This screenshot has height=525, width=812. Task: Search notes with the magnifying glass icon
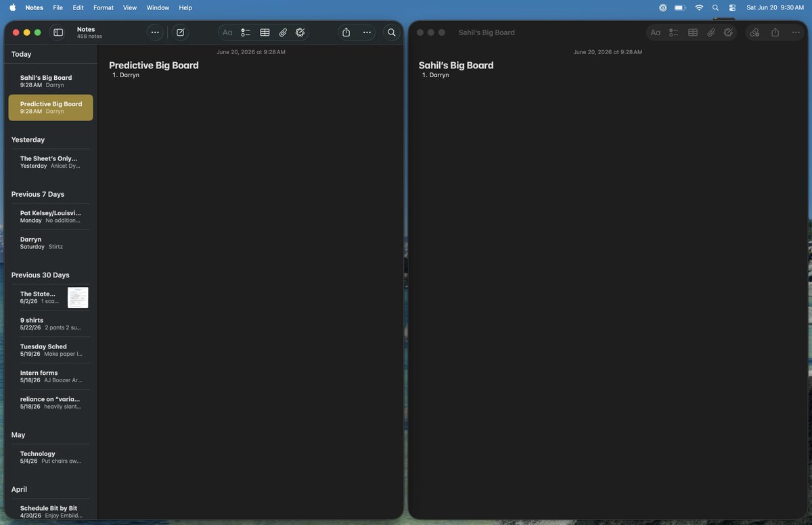tap(391, 32)
